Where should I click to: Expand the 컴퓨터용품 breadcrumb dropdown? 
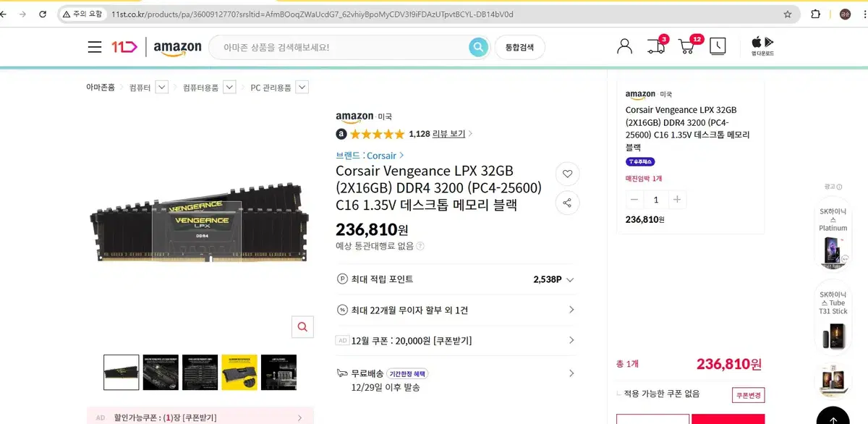(229, 88)
